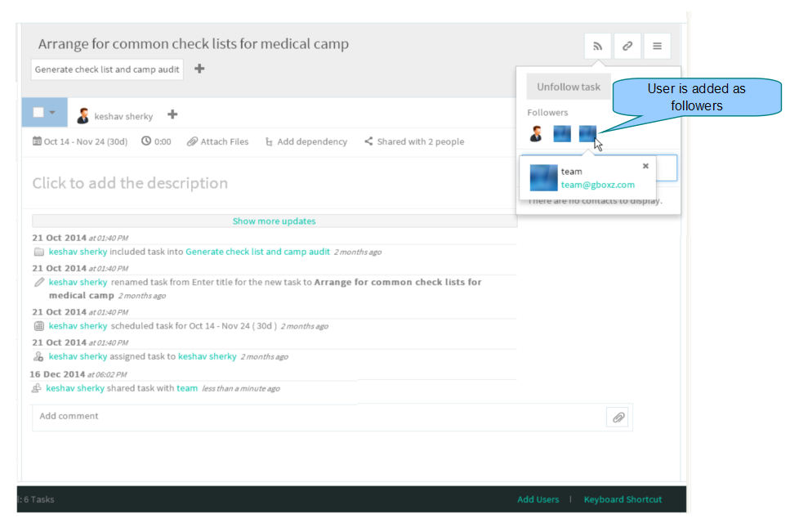Click the plus icon beside folder tag
Screen dimensions: 799x532
199,69
